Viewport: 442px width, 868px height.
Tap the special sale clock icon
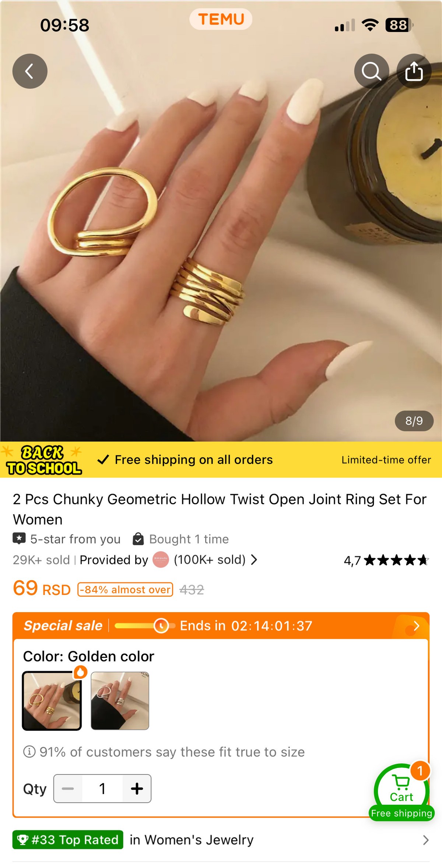tap(161, 625)
